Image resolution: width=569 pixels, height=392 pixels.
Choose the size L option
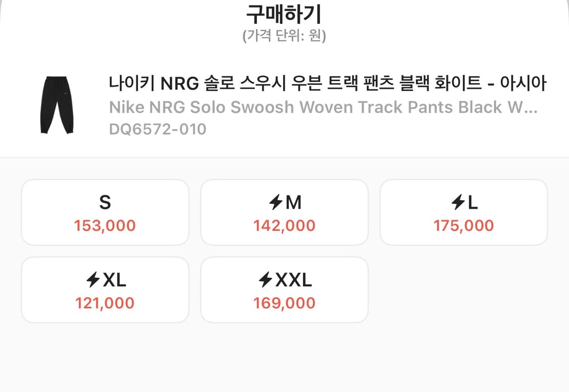coord(463,212)
